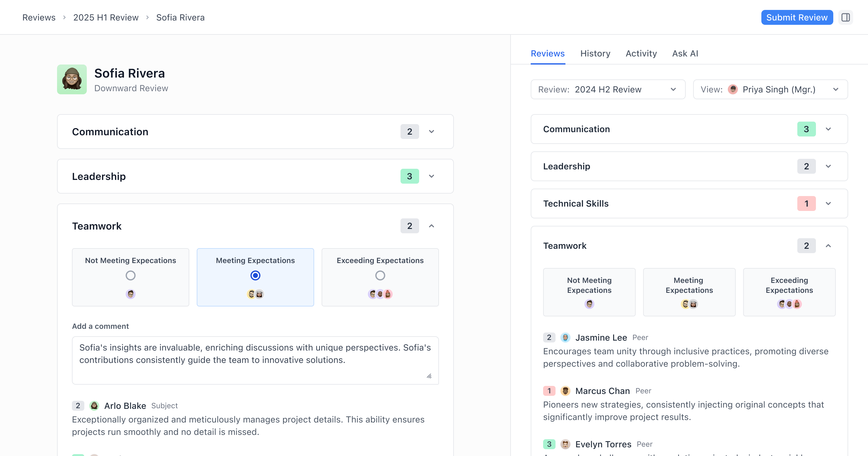Click Marcus Chan's avatar
The width and height of the screenshot is (868, 456).
[565, 391]
